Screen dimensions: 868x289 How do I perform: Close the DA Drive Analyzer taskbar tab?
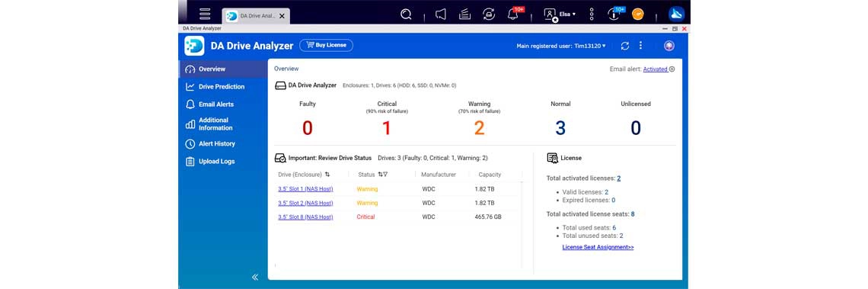(282, 16)
